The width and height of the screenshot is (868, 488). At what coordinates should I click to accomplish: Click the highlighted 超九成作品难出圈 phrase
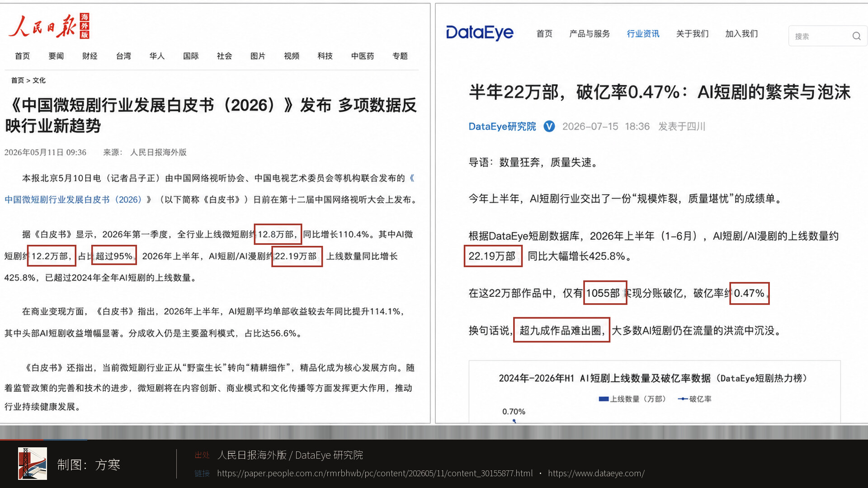pos(561,330)
